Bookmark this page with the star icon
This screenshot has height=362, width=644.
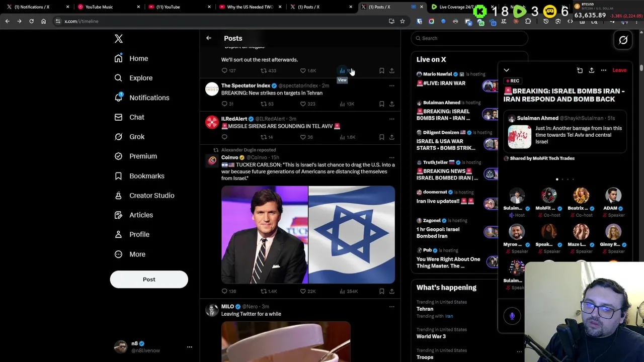(x=403, y=21)
